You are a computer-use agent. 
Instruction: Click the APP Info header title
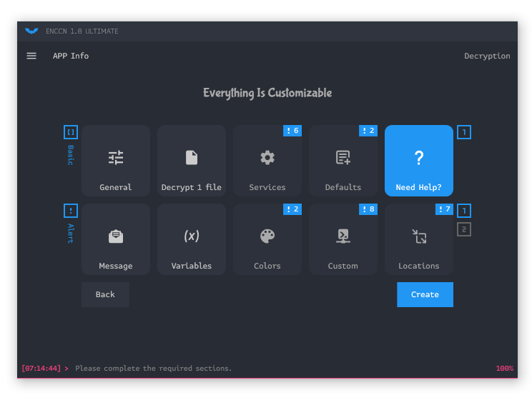[71, 56]
